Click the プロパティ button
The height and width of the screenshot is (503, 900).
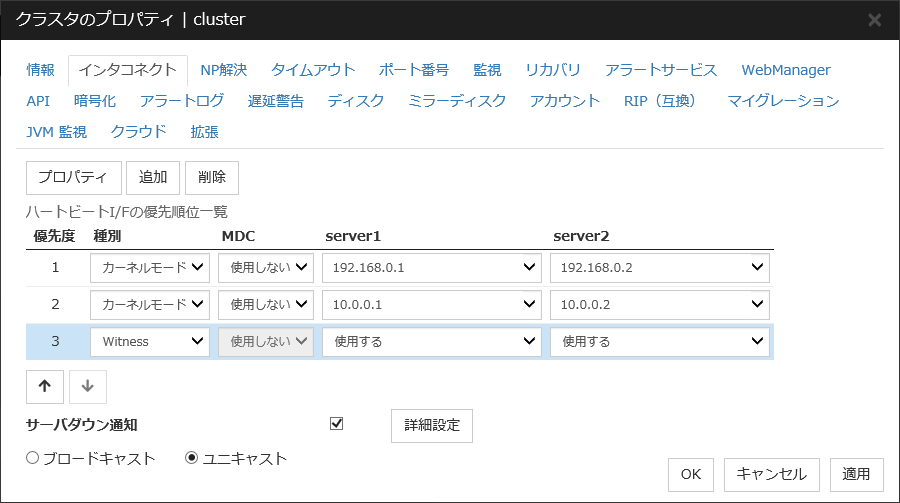point(72,177)
